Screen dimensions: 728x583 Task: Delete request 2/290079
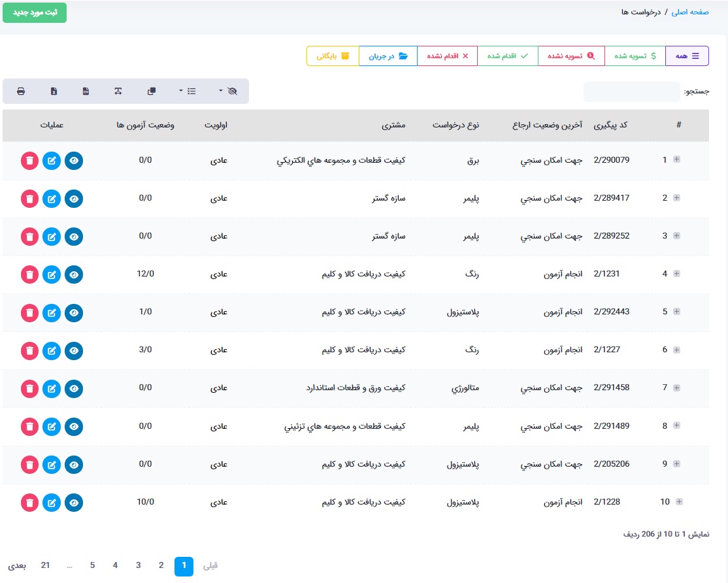29,161
